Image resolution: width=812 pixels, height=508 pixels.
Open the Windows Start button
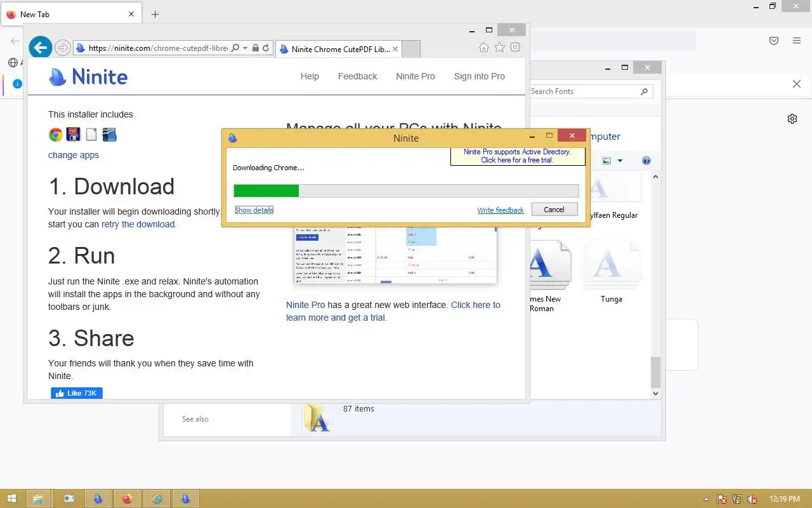pos(11,499)
